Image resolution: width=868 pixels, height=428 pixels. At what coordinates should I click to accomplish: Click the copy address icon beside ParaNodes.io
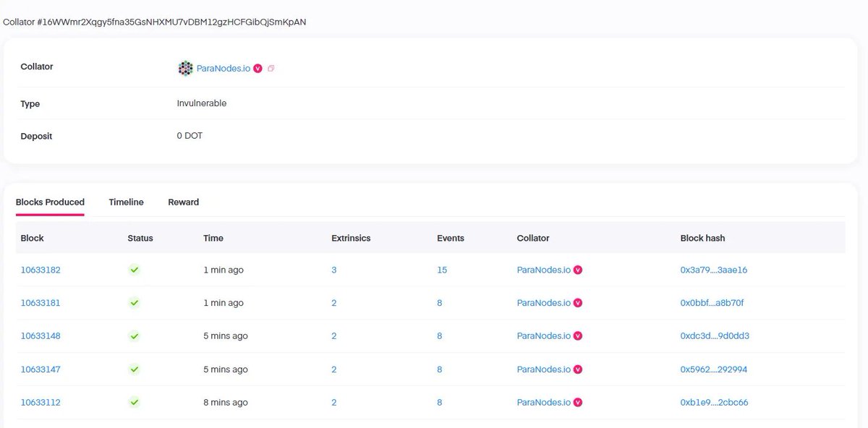point(271,69)
